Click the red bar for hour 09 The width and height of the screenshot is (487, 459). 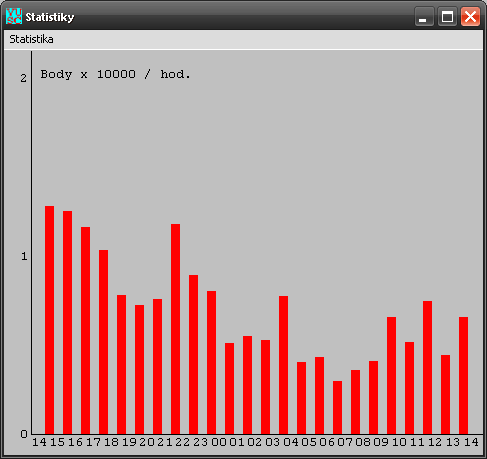[x=391, y=375]
